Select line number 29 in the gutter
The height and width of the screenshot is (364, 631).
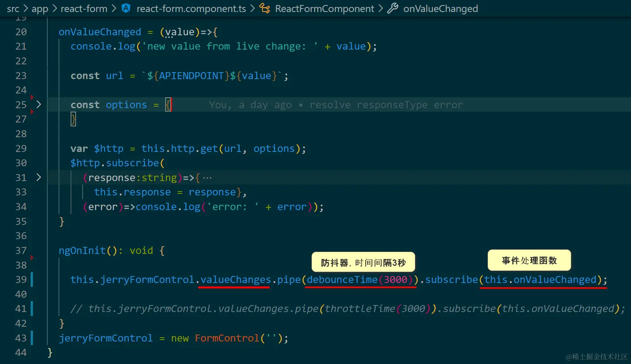click(21, 148)
